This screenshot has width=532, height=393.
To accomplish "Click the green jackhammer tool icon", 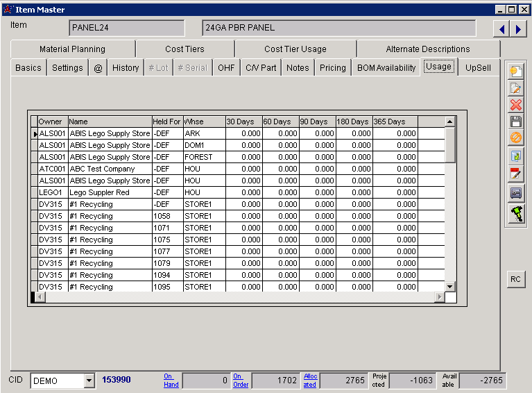I will pos(515,214).
